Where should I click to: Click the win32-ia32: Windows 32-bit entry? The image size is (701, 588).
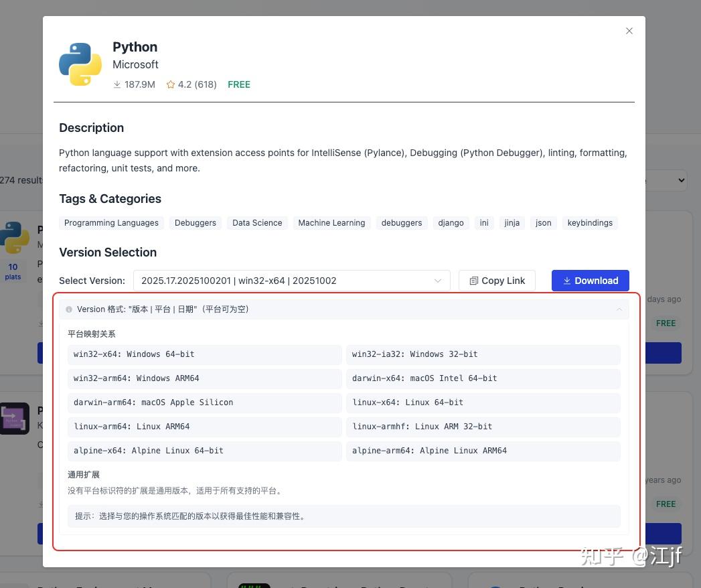483,354
